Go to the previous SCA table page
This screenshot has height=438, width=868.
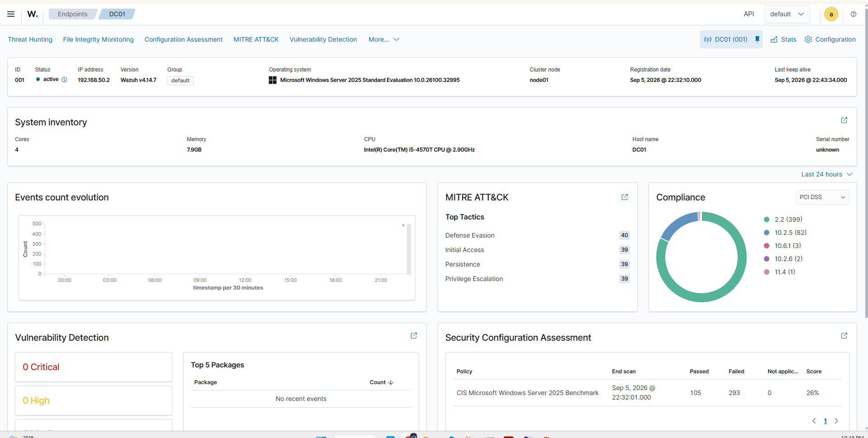[x=814, y=421]
